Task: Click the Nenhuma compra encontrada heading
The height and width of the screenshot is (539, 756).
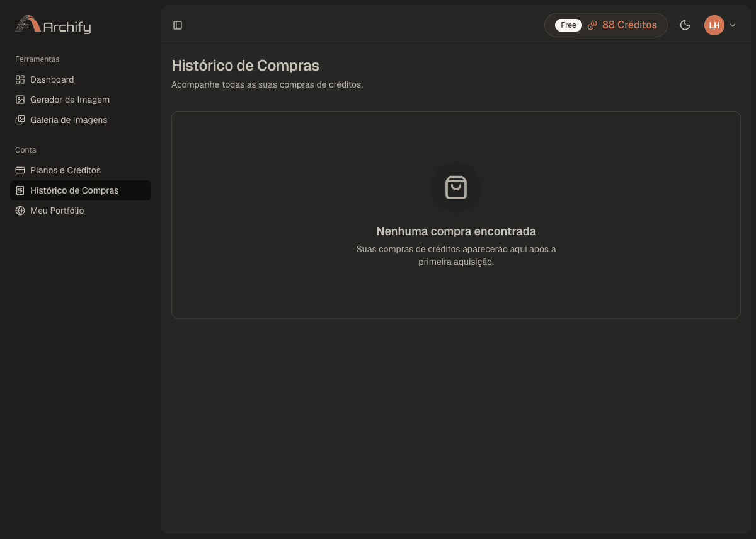Action: 456,231
